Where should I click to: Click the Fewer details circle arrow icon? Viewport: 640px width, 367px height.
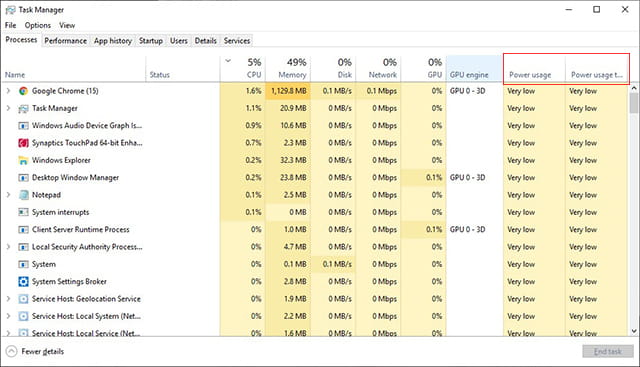point(11,351)
